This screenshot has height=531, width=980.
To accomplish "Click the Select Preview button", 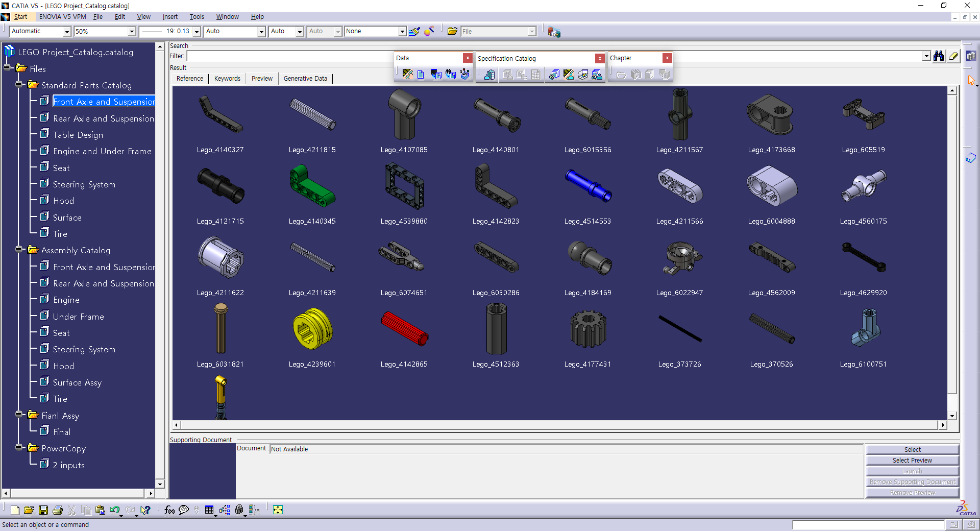I will (912, 461).
